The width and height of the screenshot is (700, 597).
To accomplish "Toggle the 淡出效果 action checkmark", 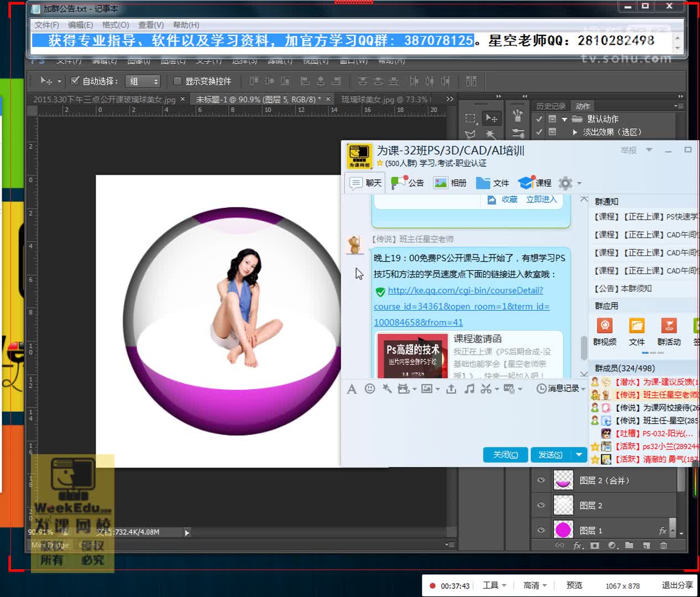I will [x=539, y=132].
